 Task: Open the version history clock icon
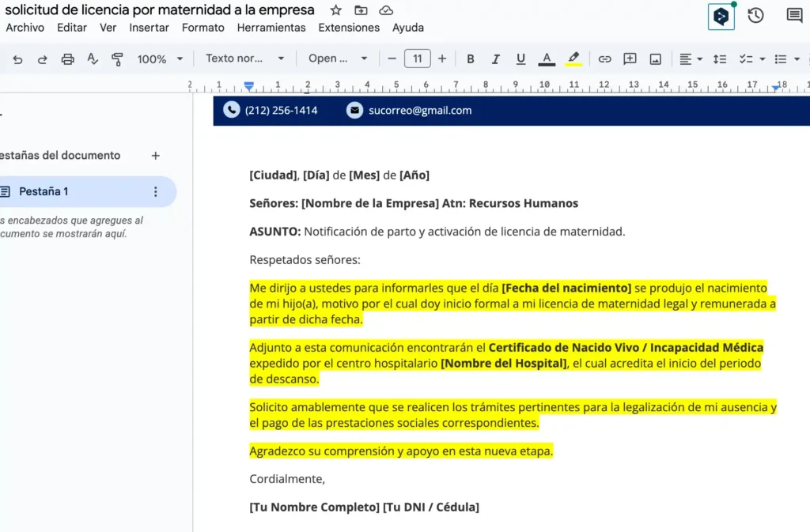coord(755,15)
